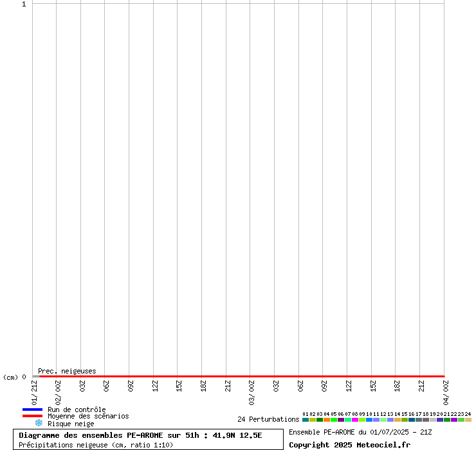The height and width of the screenshot is (450, 476).
Task: Select the perturbation 06 purple swatch
Action: coord(341,420)
